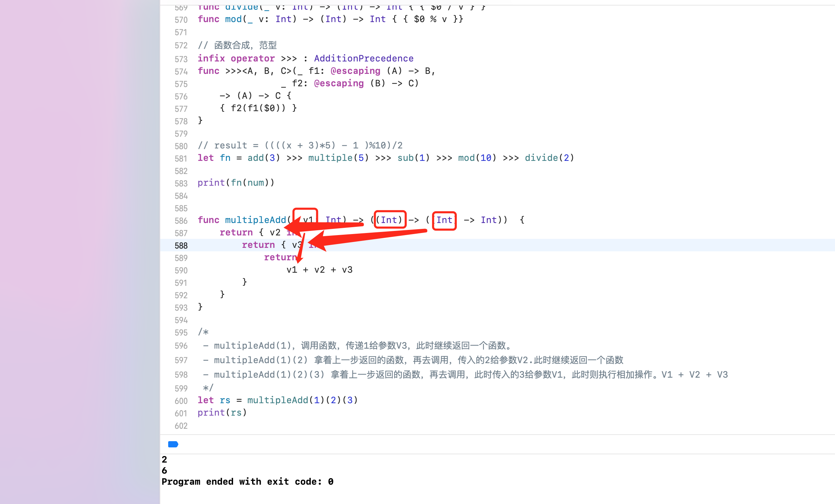Viewport: 835px width, 504px height.
Task: Click the print(rs) statement
Action: pyautogui.click(x=222, y=413)
